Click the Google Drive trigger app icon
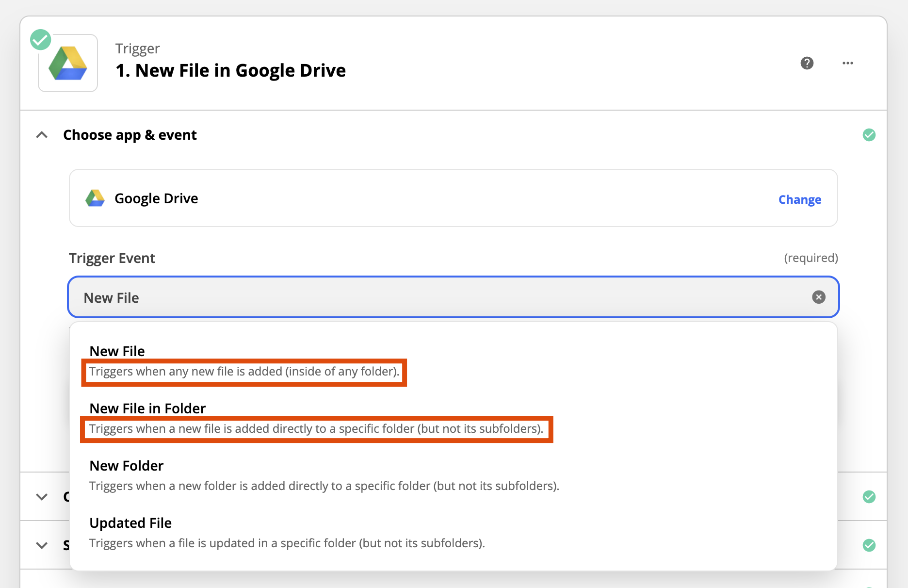 tap(68, 63)
